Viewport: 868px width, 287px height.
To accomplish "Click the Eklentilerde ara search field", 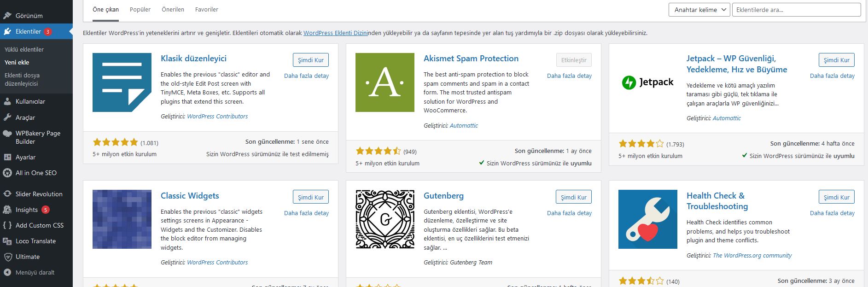I will [x=797, y=9].
